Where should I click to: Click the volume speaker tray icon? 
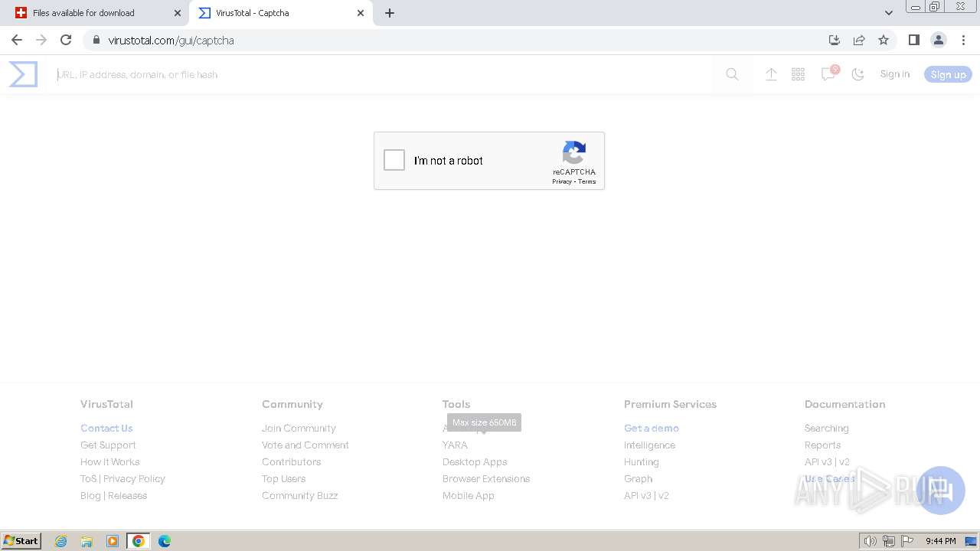pyautogui.click(x=870, y=541)
